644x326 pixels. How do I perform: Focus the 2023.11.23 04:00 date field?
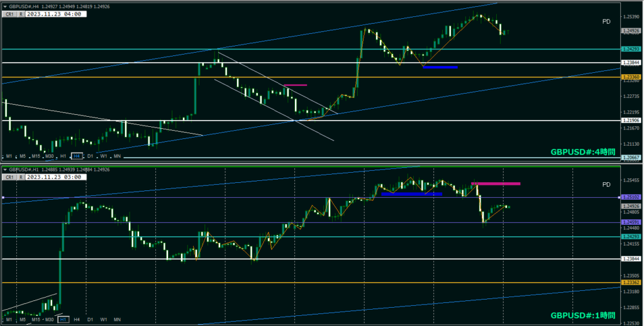(56, 14)
